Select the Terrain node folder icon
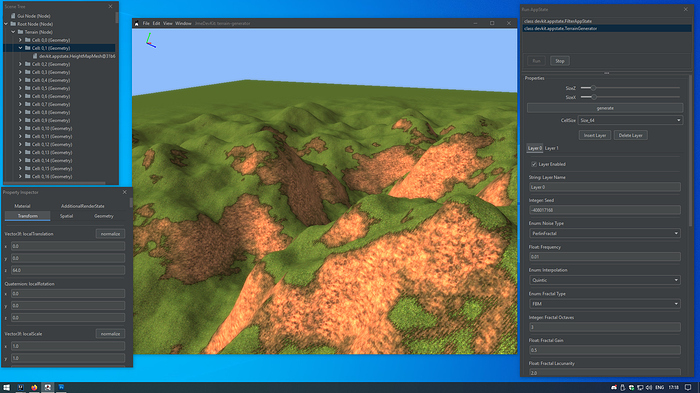Screen dimensions: 700x393 tap(21, 32)
